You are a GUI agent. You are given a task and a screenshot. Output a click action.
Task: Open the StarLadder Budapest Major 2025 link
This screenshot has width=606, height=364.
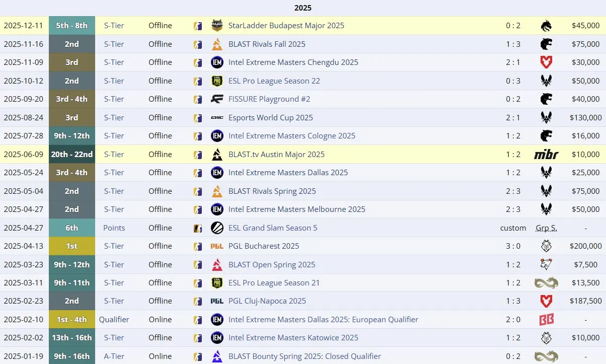coord(286,26)
